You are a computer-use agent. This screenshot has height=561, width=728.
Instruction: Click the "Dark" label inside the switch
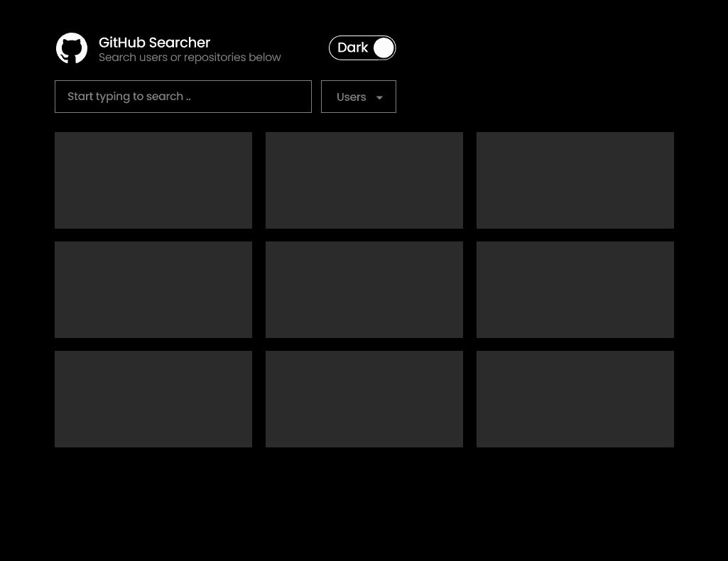(352, 48)
